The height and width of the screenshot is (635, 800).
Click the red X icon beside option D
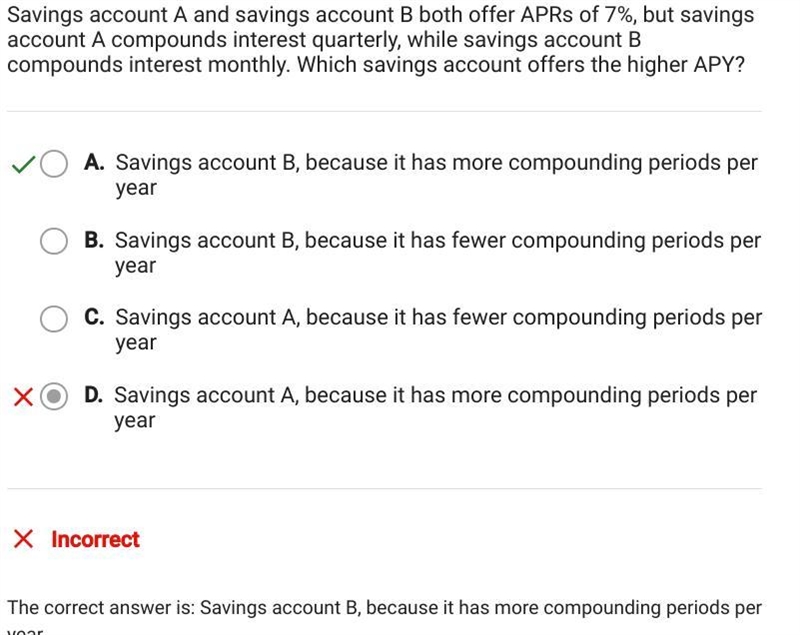pyautogui.click(x=23, y=397)
